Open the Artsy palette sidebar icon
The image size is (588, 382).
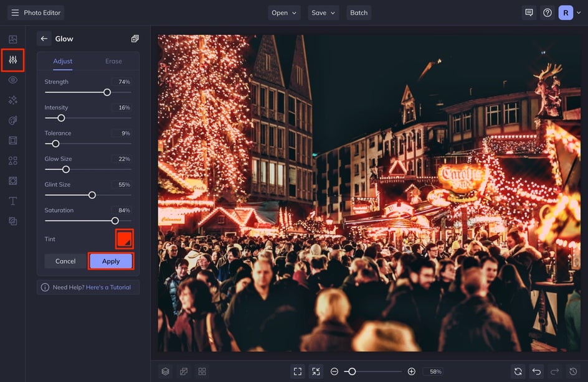[x=12, y=120]
